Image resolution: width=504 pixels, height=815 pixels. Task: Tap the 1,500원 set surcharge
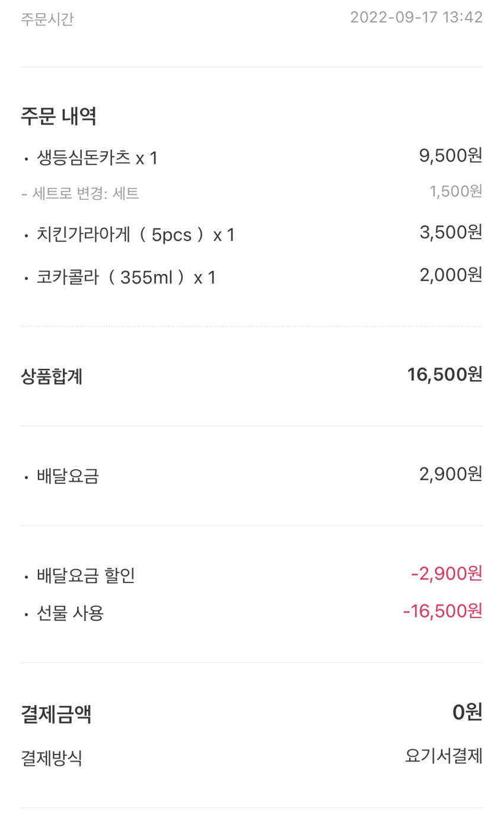pos(456,191)
